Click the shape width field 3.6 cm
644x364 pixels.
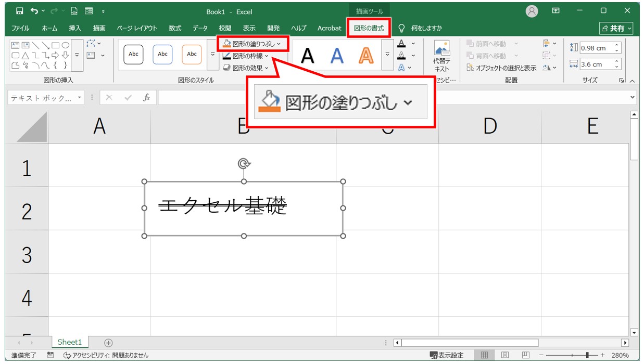(x=597, y=64)
